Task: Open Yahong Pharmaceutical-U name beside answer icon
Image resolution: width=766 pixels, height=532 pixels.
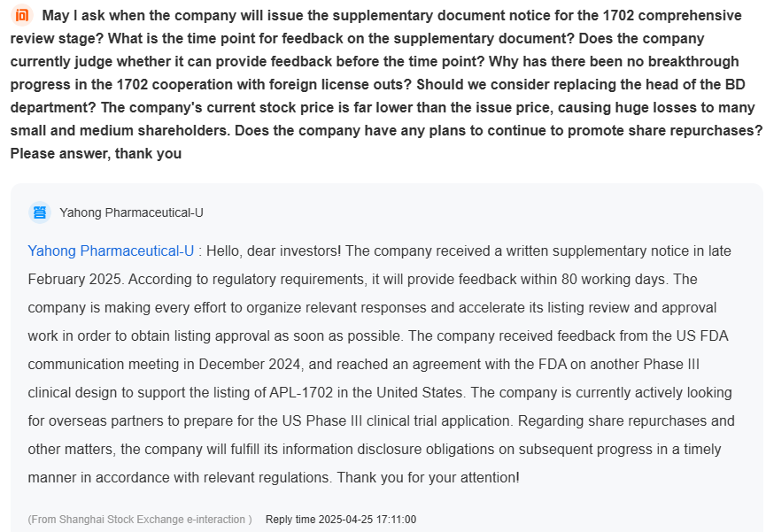Action: pos(131,212)
